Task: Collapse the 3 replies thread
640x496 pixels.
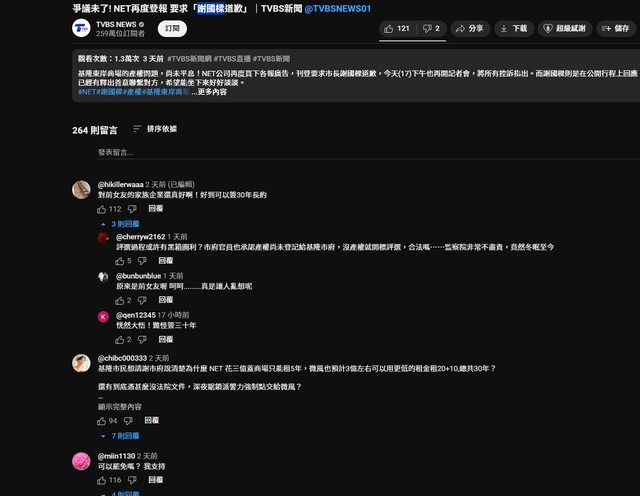Action: coord(120,224)
